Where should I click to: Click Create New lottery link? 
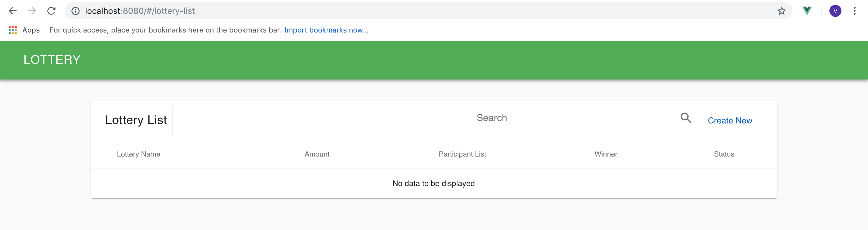(x=730, y=120)
